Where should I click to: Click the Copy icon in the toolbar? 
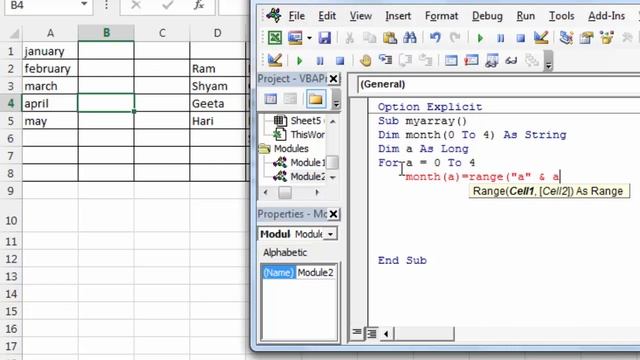[x=369, y=38]
